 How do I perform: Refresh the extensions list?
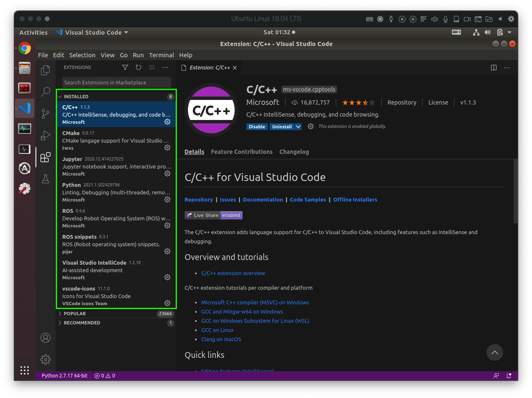(138, 67)
